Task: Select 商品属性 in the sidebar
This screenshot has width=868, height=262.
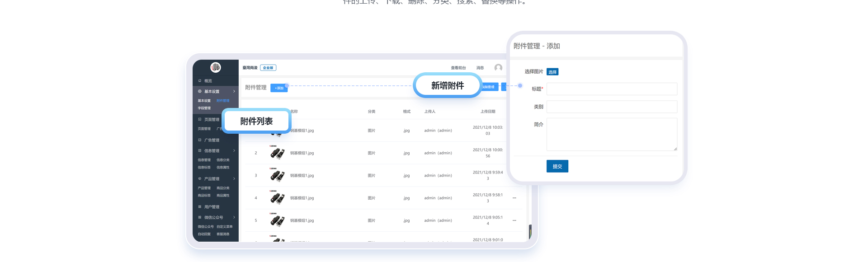Action: click(223, 196)
